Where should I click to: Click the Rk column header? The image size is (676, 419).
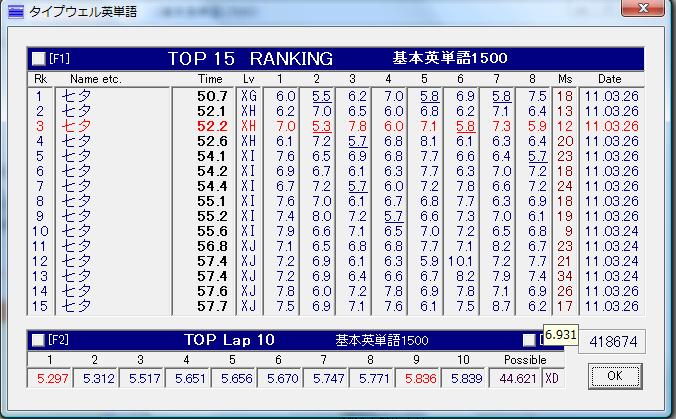(40, 79)
